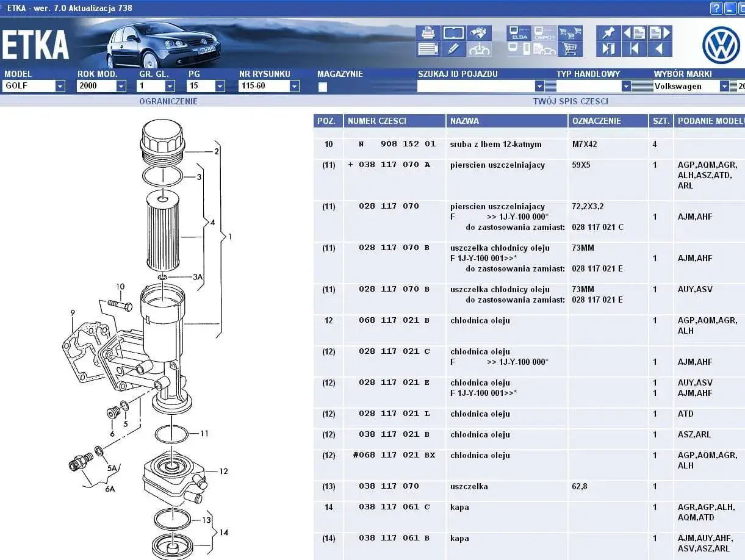Open the ELSA link icon
This screenshot has width=745, height=560.
pos(519,33)
